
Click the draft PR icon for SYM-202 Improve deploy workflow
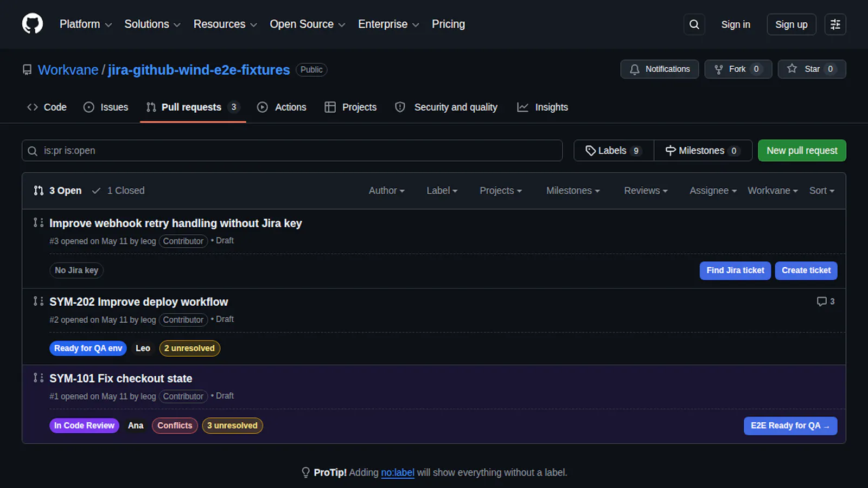tap(38, 301)
